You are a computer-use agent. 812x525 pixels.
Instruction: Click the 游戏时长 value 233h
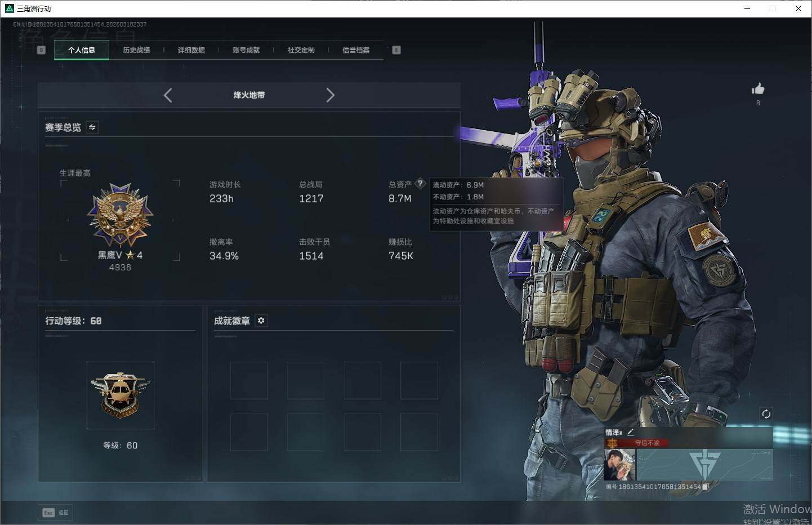tap(221, 198)
